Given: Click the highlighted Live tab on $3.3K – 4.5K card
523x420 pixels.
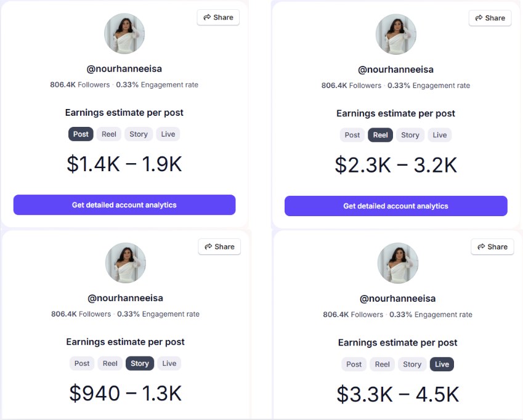Looking at the screenshot, I should pos(442,365).
